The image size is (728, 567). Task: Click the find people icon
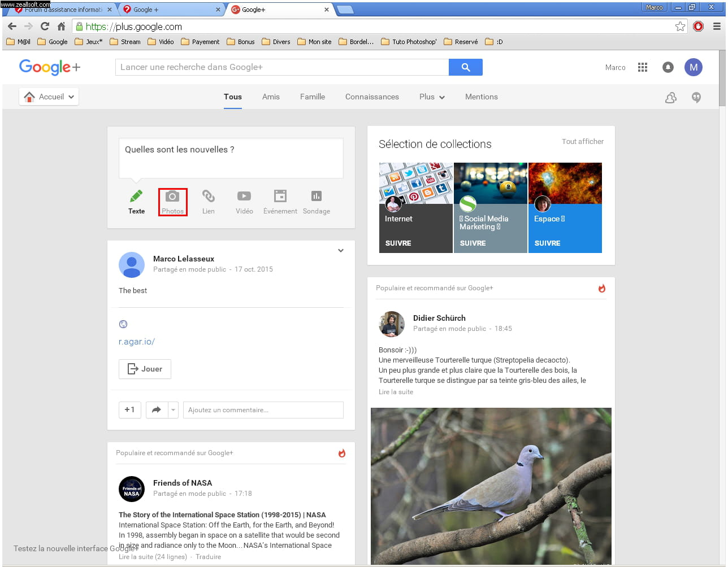coord(671,97)
